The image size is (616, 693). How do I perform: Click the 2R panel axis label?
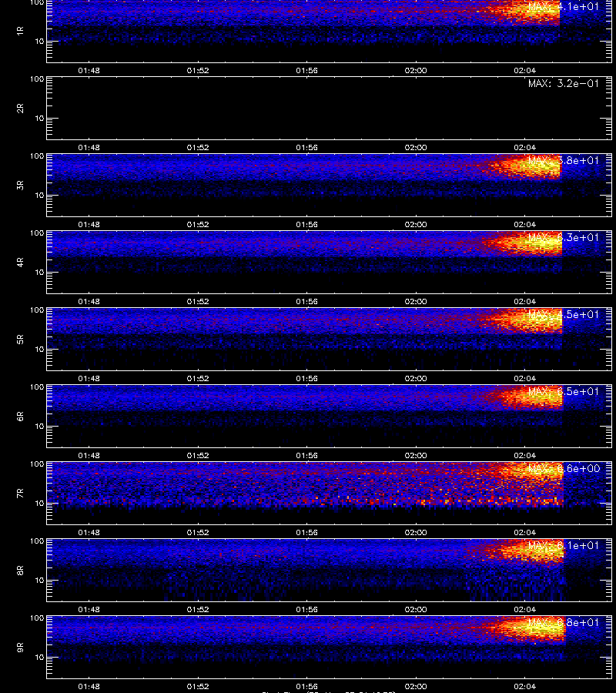point(20,109)
